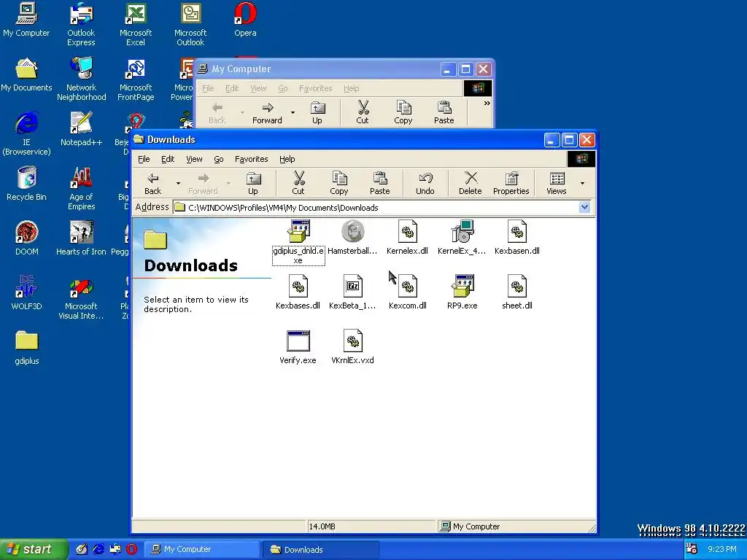Screen dimensions: 747x560
Task: Select Recycle Bin desktop icon
Action: (x=27, y=184)
